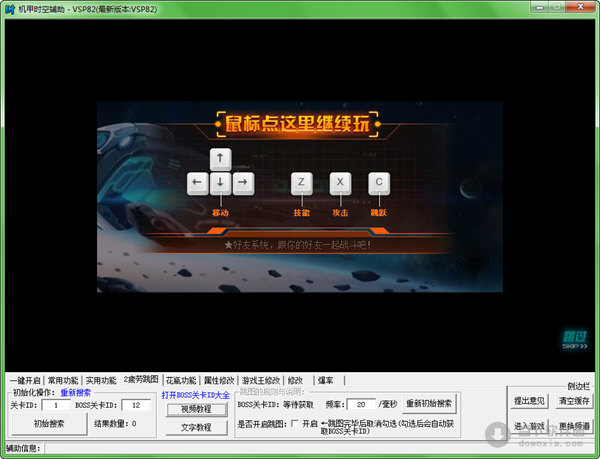Click the X attack key icon

[340, 183]
